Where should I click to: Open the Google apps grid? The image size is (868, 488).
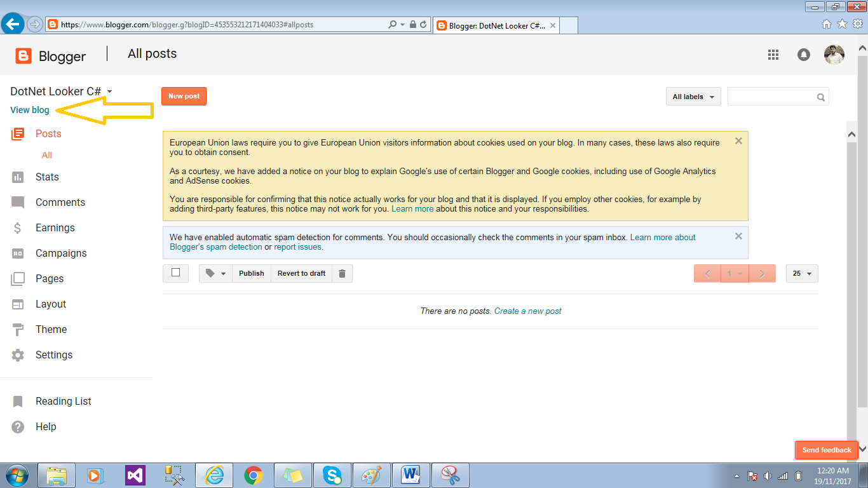coord(773,55)
